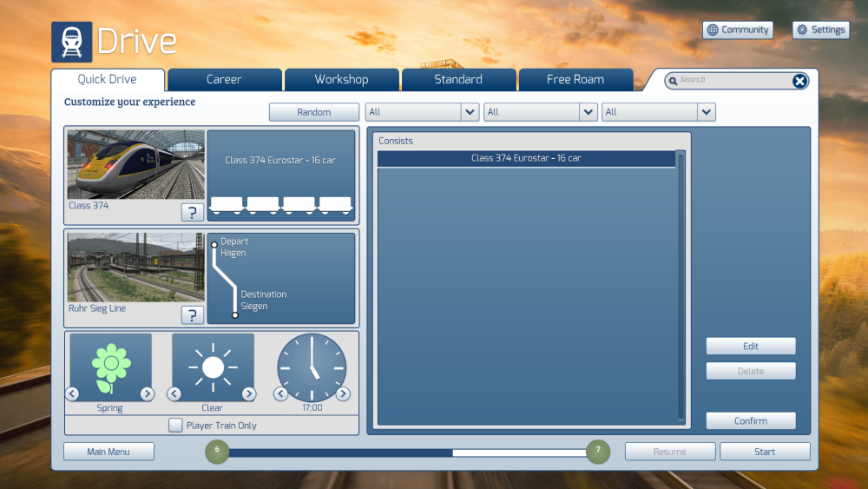Go to next season after Spring
Image resolution: width=868 pixels, height=489 pixels.
(147, 393)
